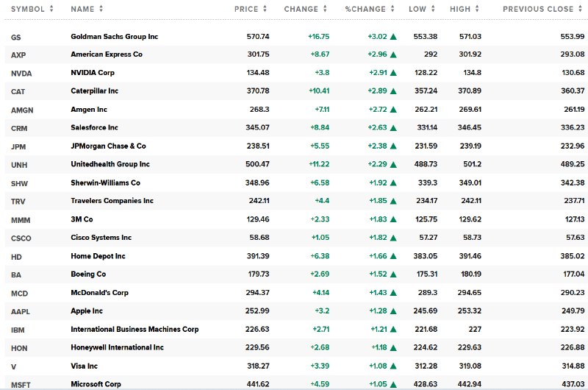Open the CAT ticker symbol
The image size is (588, 390).
click(18, 91)
